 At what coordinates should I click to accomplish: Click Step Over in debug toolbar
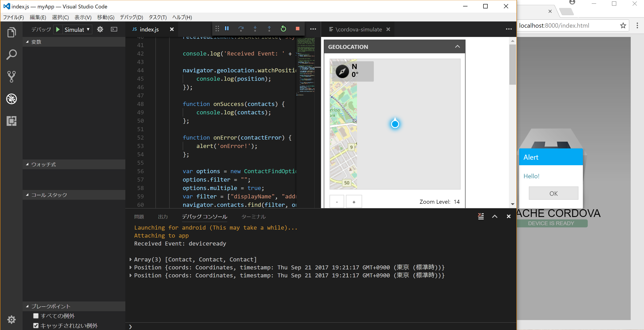click(x=241, y=29)
